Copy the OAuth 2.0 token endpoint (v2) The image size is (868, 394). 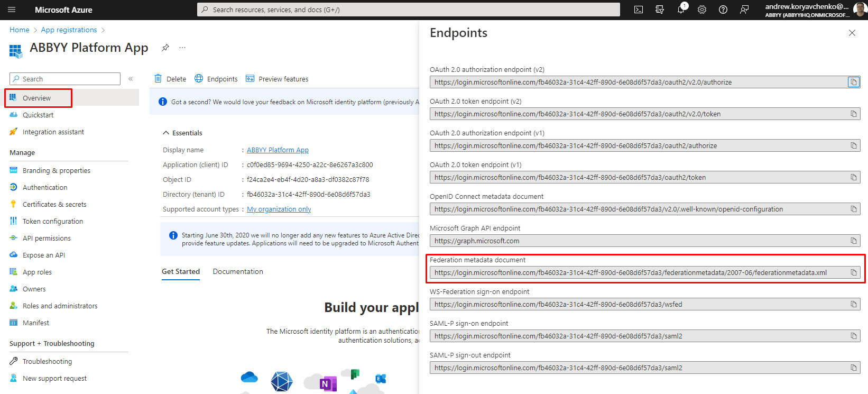tap(853, 114)
